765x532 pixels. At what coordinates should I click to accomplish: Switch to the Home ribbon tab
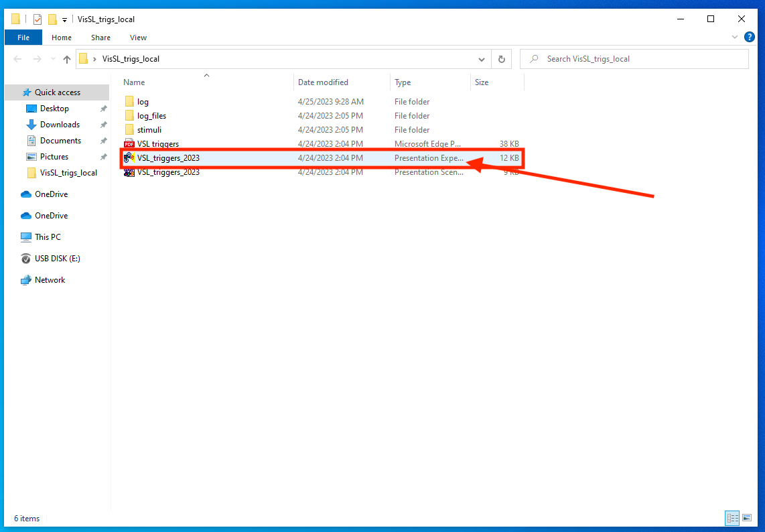[x=62, y=38]
